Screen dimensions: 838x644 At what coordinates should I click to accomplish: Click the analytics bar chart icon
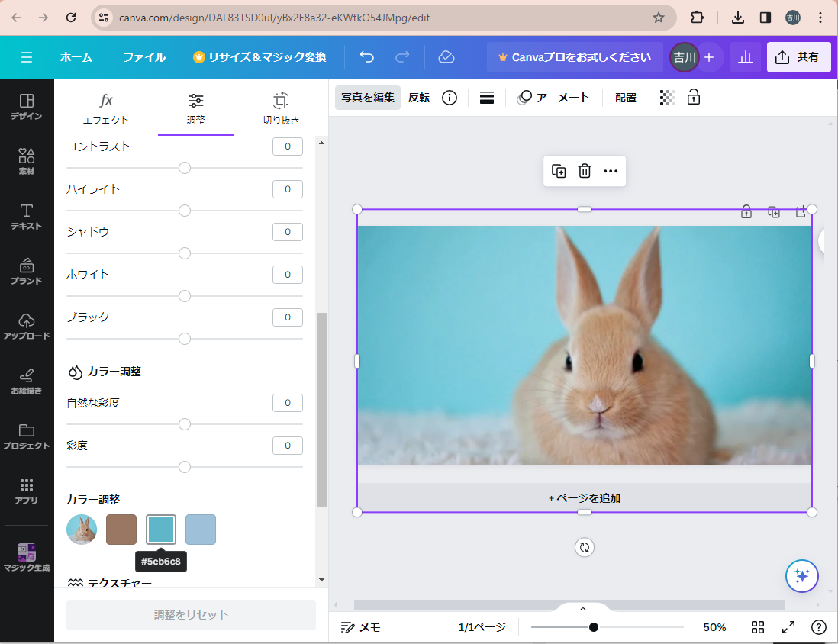point(746,57)
